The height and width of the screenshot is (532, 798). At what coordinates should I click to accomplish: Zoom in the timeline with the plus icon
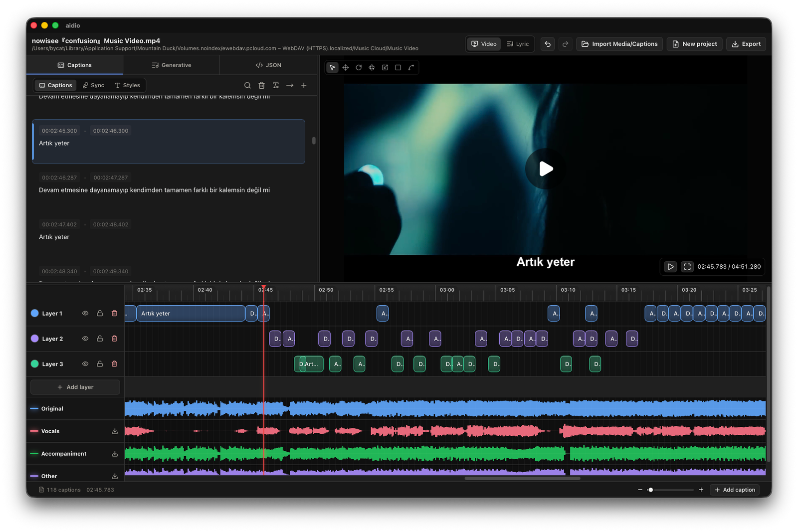tap(701, 490)
